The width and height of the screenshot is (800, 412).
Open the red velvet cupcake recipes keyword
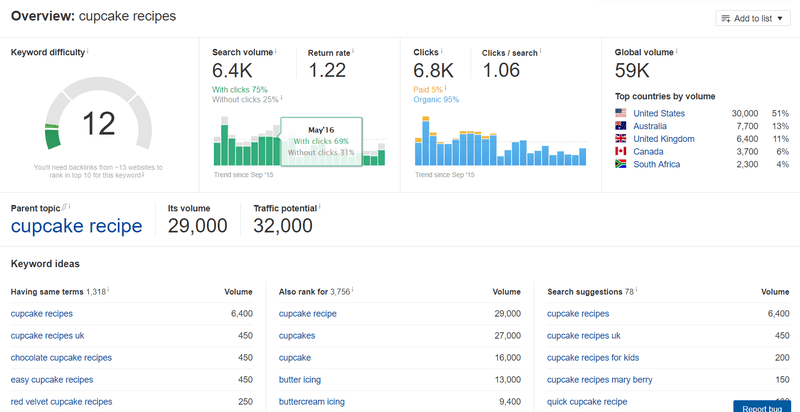tap(61, 402)
